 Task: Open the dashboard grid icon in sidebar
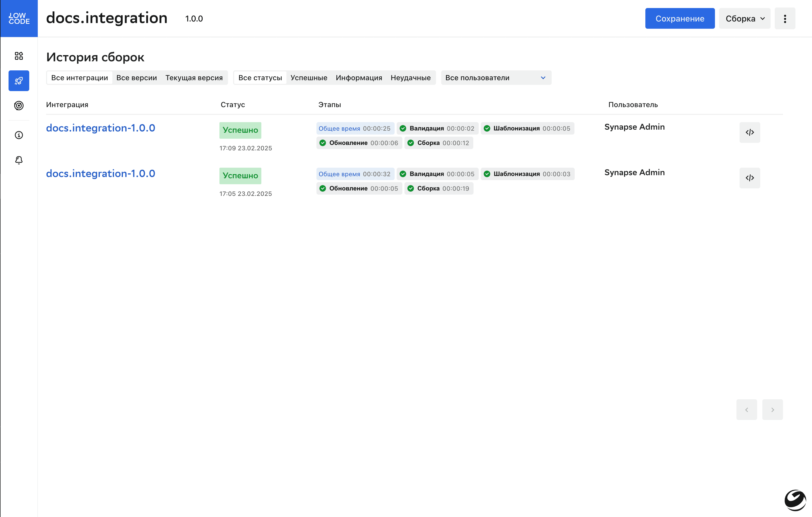(19, 56)
